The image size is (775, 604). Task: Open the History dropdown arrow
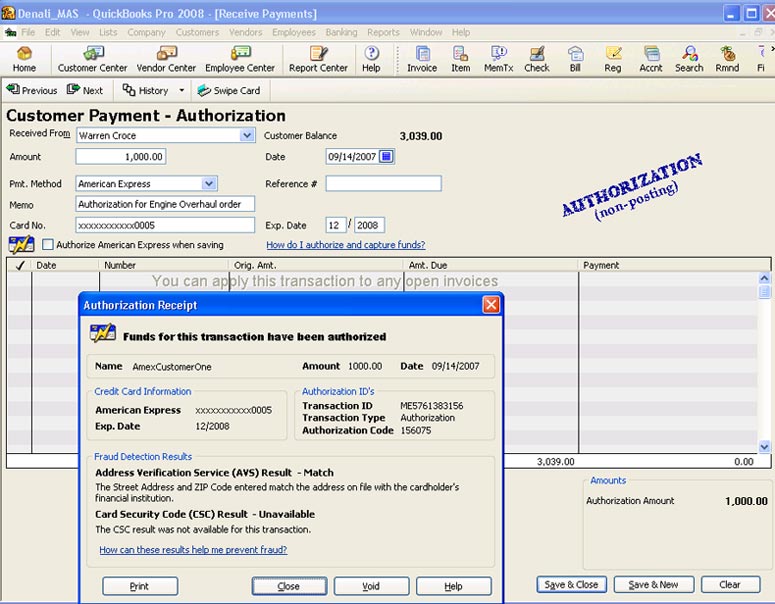point(182,90)
